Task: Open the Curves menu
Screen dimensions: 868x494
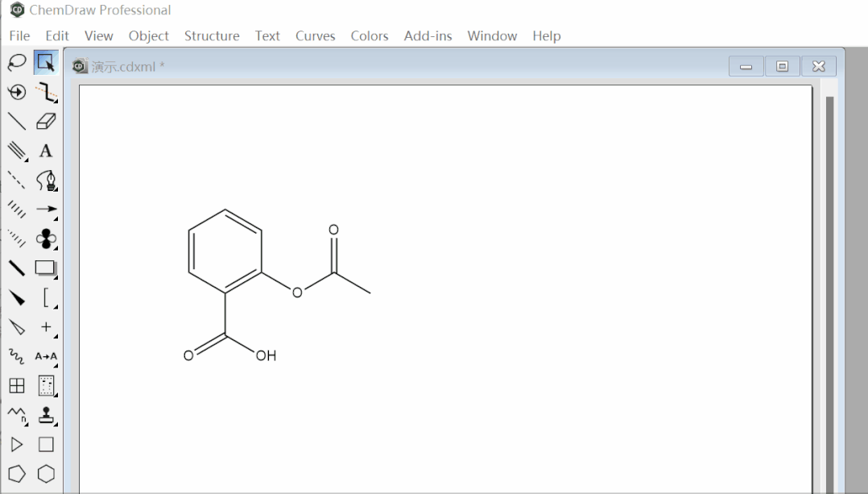Action: [x=315, y=36]
